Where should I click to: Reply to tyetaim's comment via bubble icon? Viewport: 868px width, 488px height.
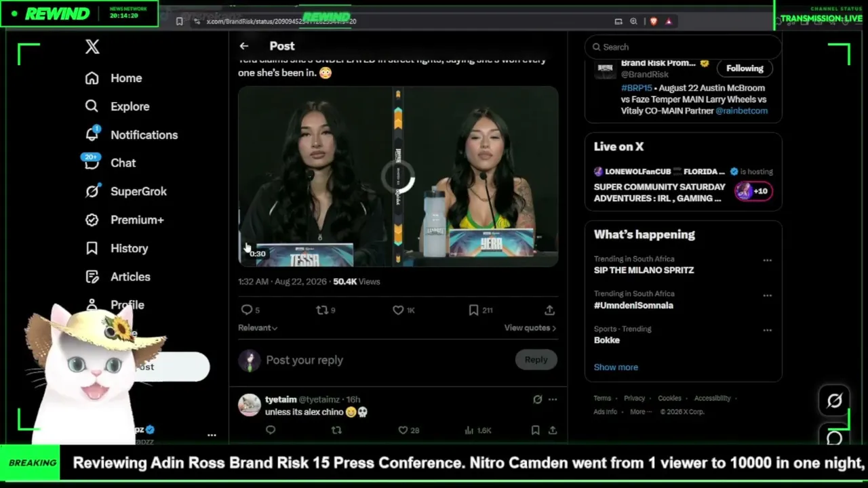271,430
